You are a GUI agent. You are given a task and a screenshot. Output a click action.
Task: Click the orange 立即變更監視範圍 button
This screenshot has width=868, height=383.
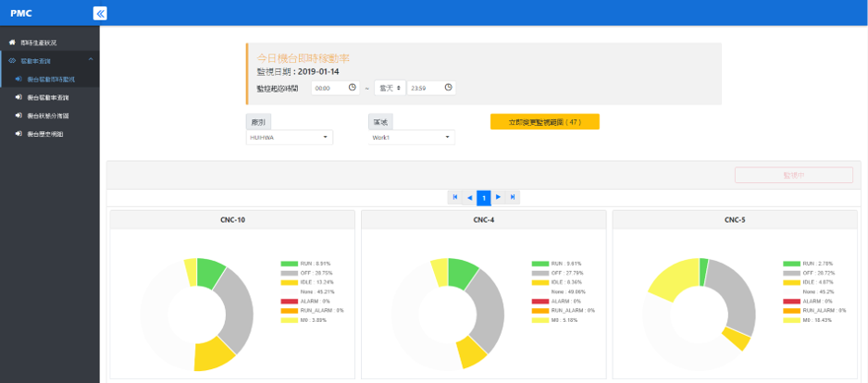[544, 121]
